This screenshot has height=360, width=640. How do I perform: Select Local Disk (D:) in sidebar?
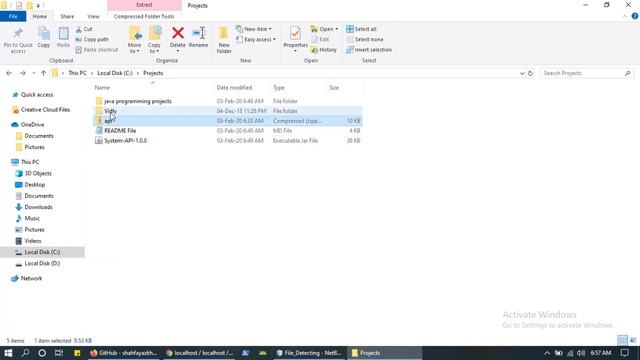click(42, 263)
